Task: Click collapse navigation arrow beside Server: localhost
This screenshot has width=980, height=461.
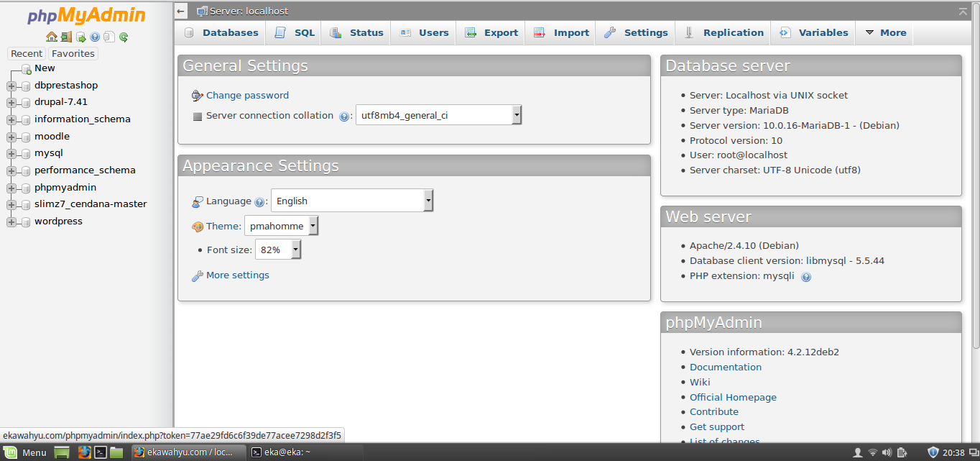Action: 181,11
